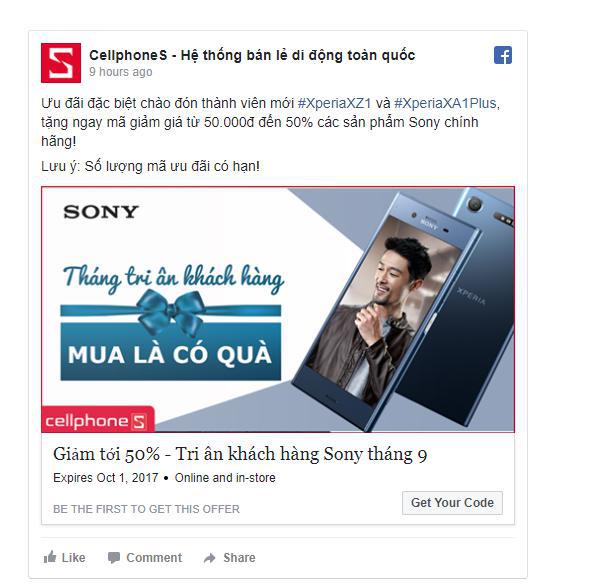Click the Get Your Code button
This screenshot has width=592, height=584.
[x=452, y=503]
